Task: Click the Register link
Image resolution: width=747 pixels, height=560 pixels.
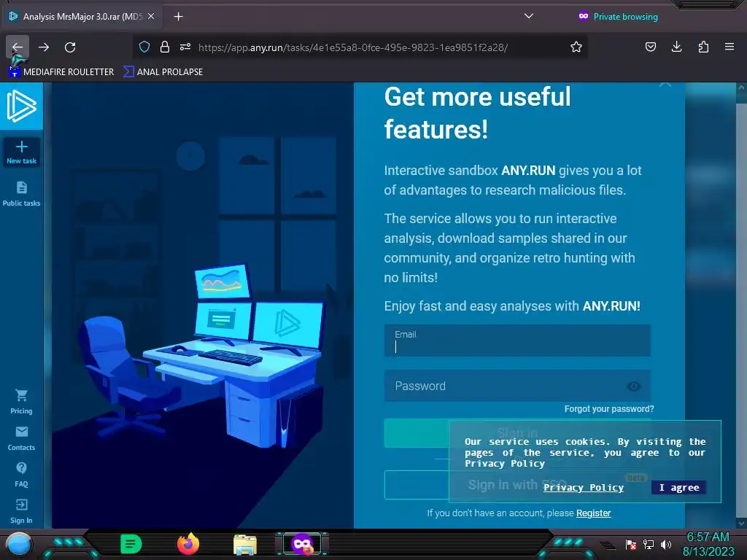Action: (x=594, y=513)
